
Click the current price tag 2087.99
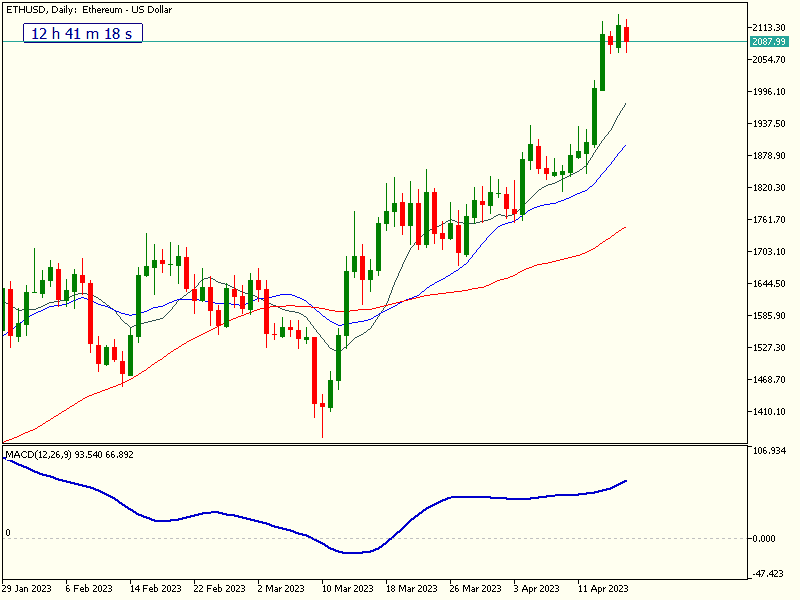click(x=769, y=41)
